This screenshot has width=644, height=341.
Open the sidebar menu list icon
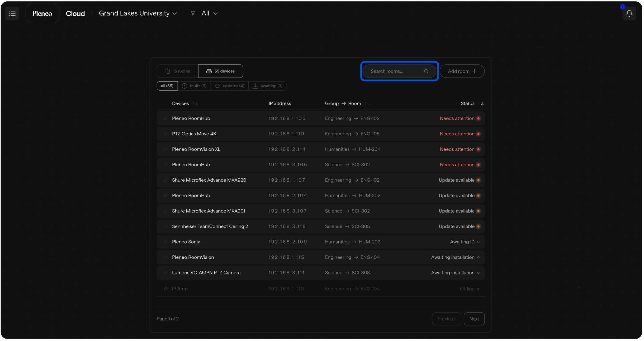tap(12, 13)
